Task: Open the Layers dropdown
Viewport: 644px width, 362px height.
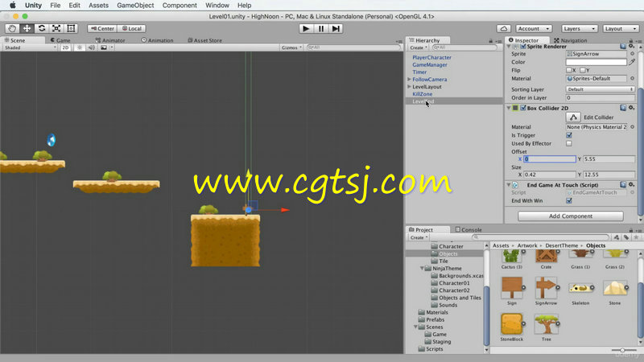Action: click(x=579, y=29)
